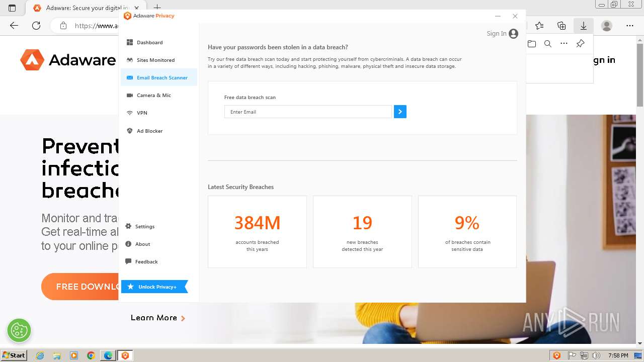Click the Email Breach Scanner envelope icon

[130, 77]
